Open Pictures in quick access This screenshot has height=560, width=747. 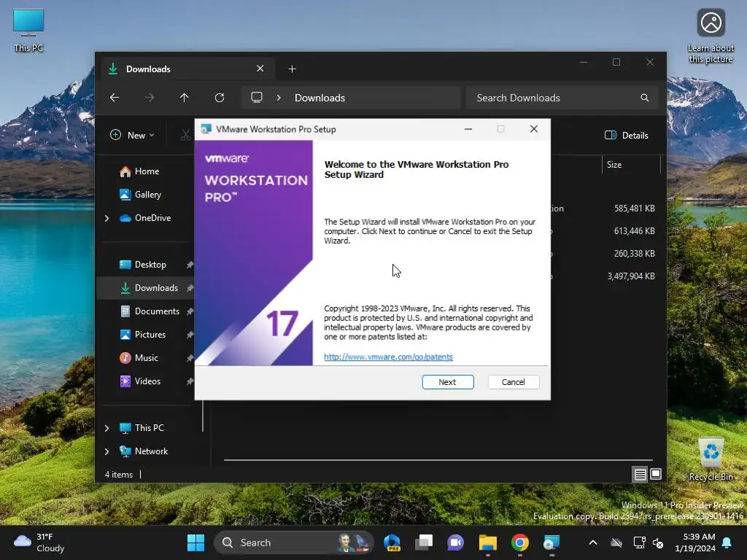click(150, 335)
